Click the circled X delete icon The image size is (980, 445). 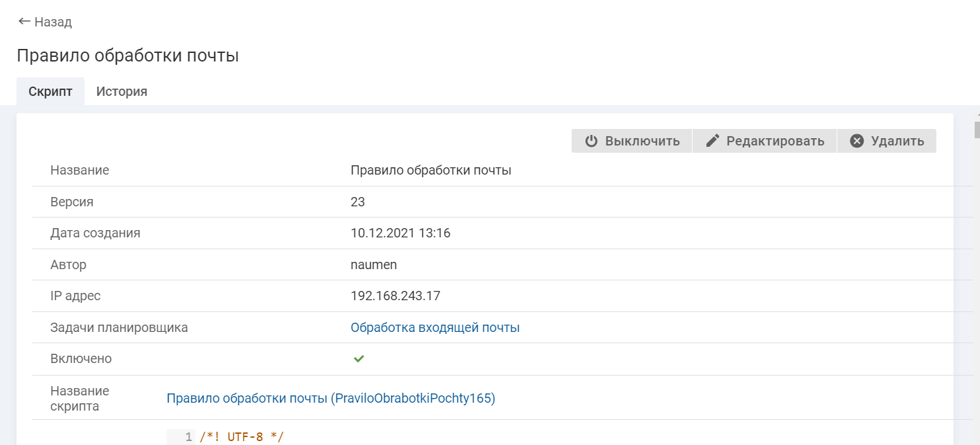[x=857, y=141]
